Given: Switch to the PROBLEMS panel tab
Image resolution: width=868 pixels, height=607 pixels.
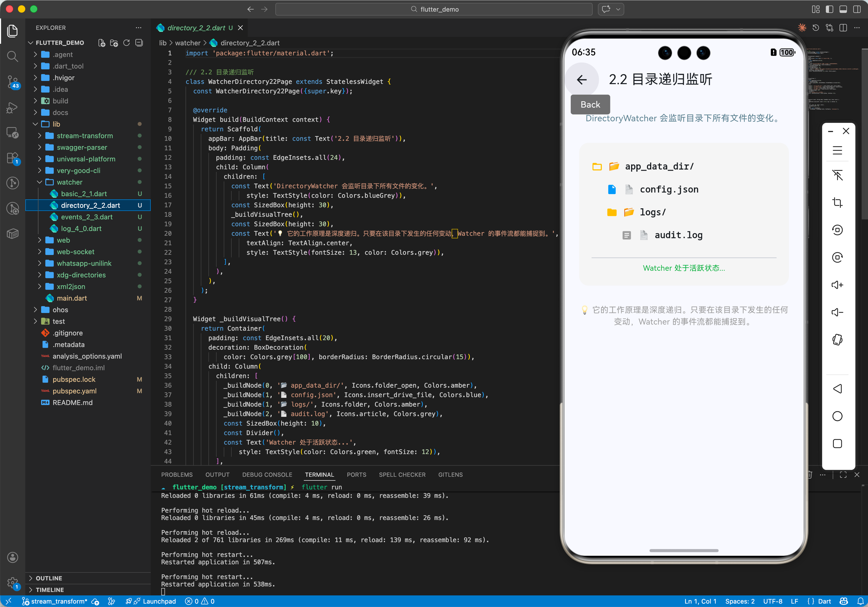Looking at the screenshot, I should [x=177, y=475].
